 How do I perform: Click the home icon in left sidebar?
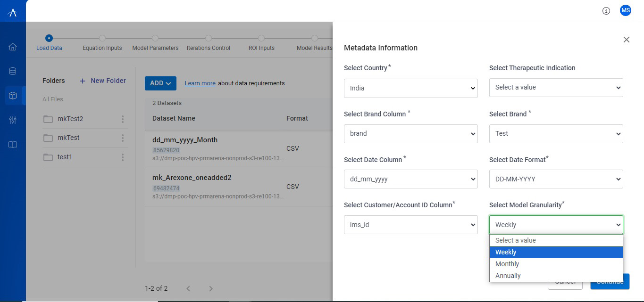[x=13, y=47]
